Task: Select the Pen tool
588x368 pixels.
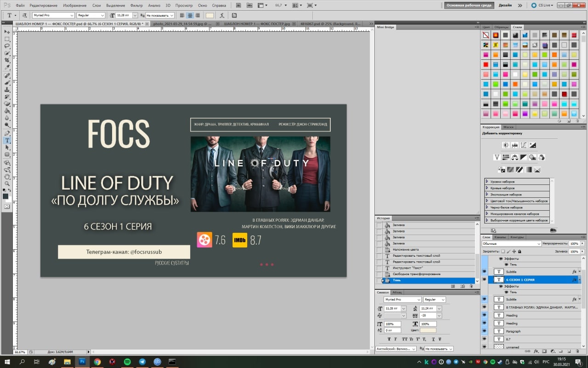Action: click(7, 133)
